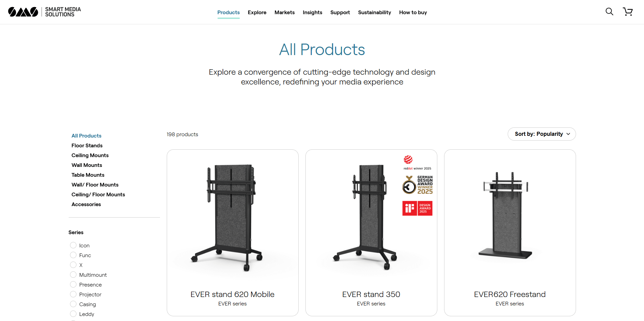Screen dimensions: 644x321
Task: Go to How to buy
Action: click(413, 13)
